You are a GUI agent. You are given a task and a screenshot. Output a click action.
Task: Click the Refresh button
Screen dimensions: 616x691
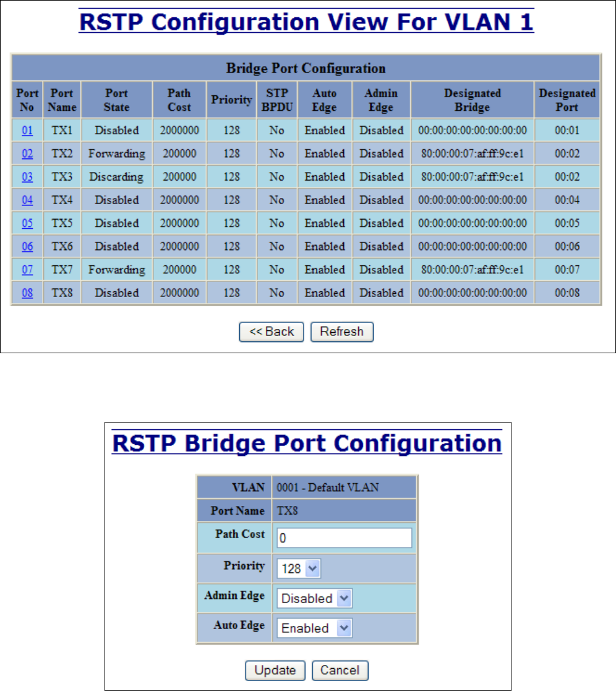(x=342, y=332)
